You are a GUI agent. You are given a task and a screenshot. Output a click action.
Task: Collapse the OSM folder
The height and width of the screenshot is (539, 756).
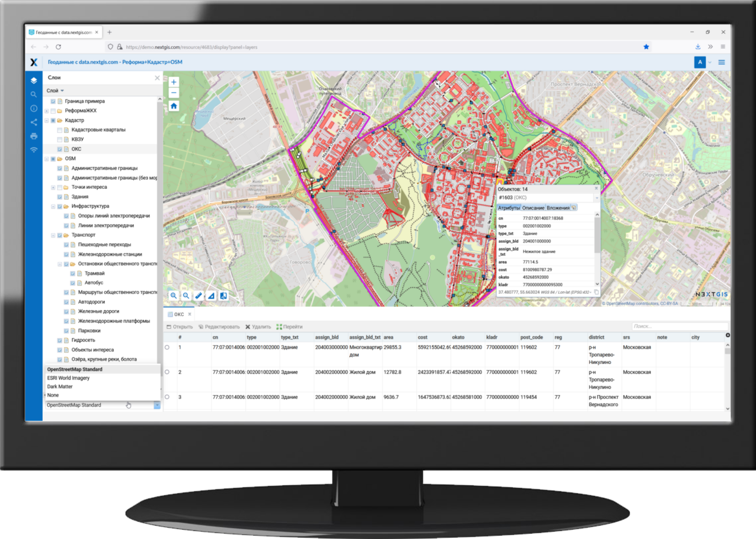pyautogui.click(x=47, y=159)
